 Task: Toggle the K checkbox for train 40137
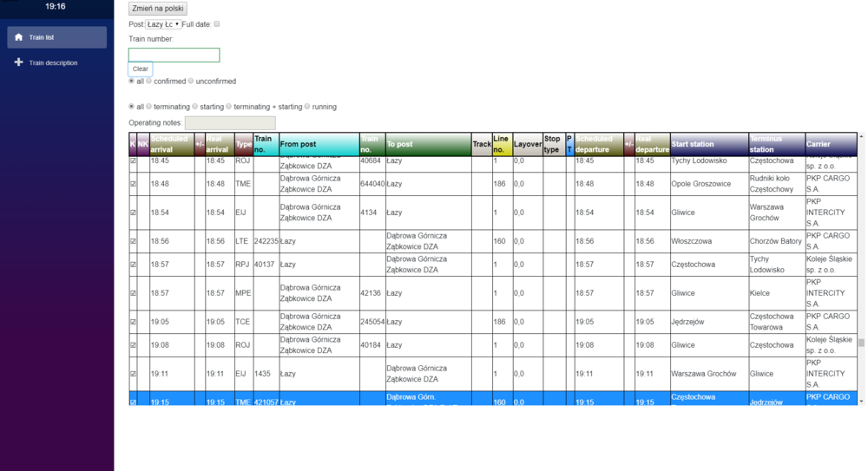coord(133,265)
